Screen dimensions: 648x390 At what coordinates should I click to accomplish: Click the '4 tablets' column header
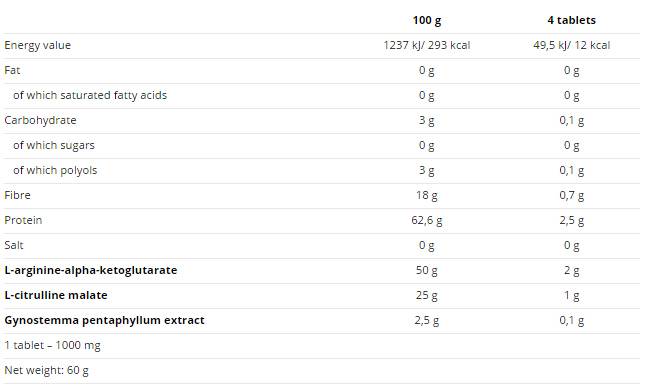572,20
